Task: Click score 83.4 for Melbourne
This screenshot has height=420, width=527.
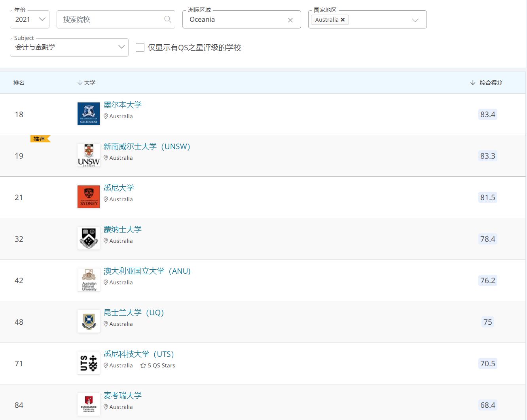Action: point(488,114)
